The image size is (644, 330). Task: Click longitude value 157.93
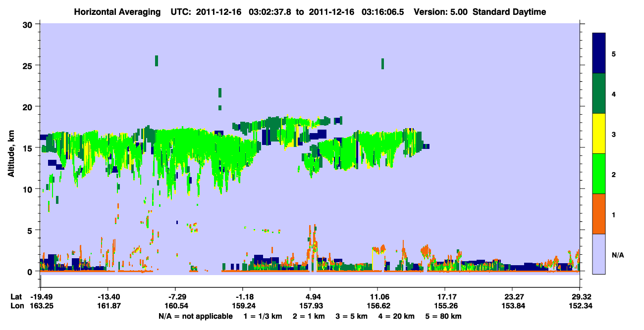pyautogui.click(x=310, y=306)
